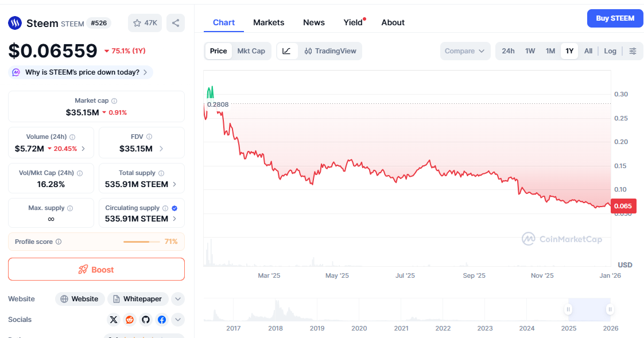Click the 16.28% Vol/Mkt Cap value
Viewport: 644px width, 338px height.
[x=51, y=184]
